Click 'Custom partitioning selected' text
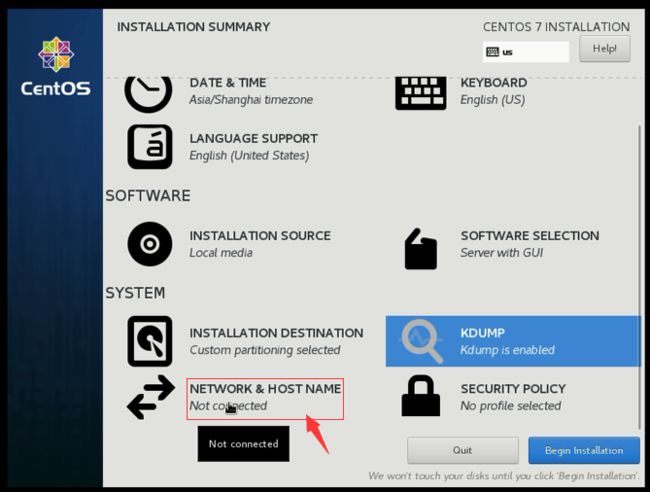The width and height of the screenshot is (650, 492). pyautogui.click(x=265, y=350)
